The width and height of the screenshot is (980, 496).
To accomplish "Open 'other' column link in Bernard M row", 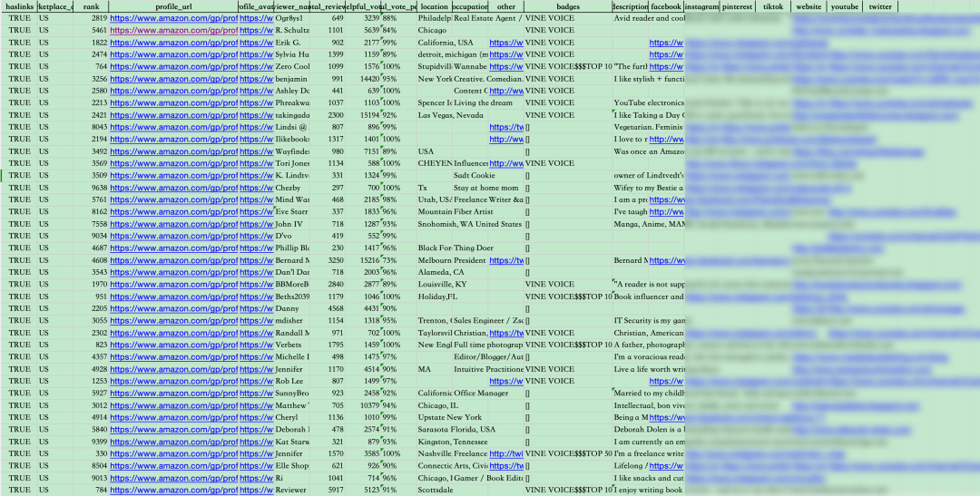I will [x=506, y=260].
